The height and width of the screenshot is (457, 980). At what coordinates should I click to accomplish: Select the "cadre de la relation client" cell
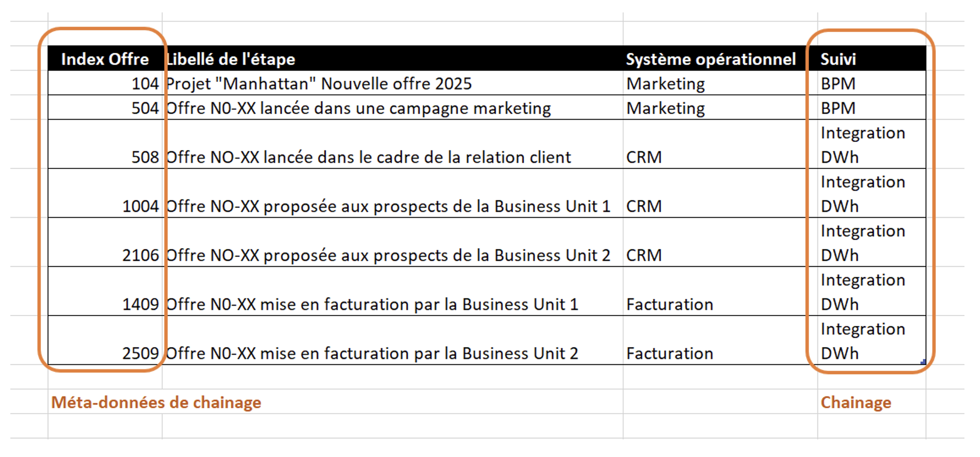(x=368, y=157)
